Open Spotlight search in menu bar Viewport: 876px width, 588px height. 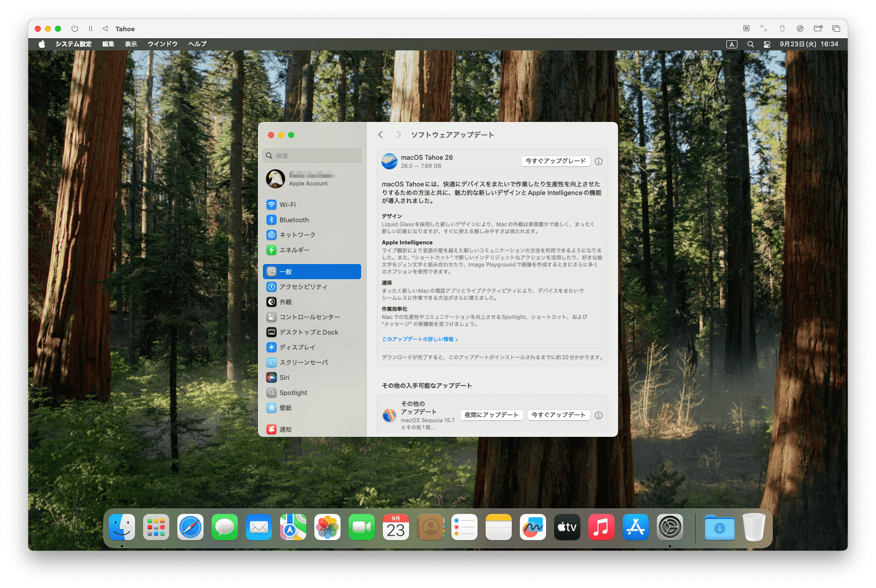[751, 44]
